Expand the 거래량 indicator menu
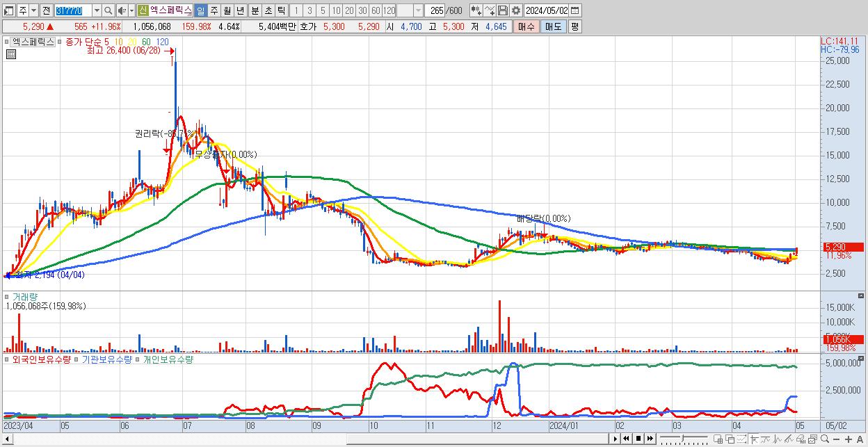This screenshot has height=447, width=868. [8, 297]
